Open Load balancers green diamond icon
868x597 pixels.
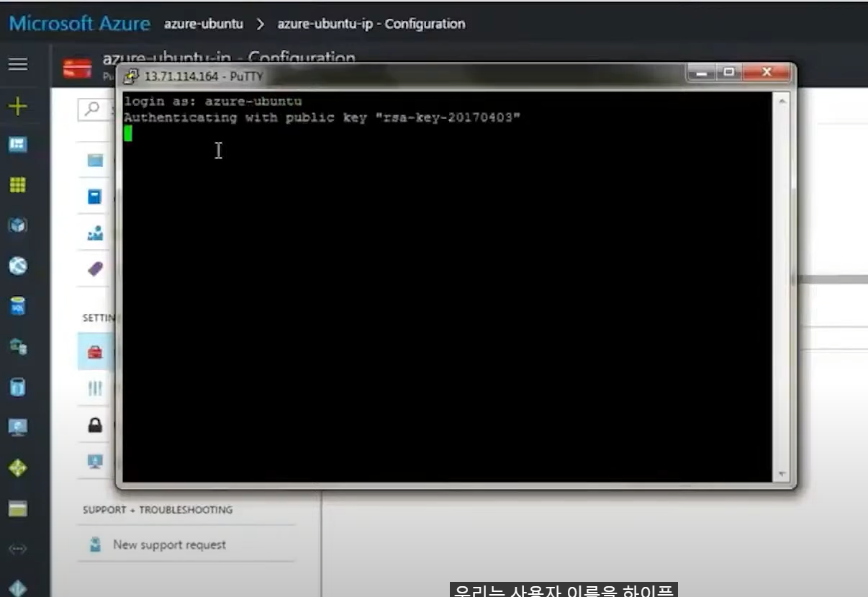(x=18, y=468)
